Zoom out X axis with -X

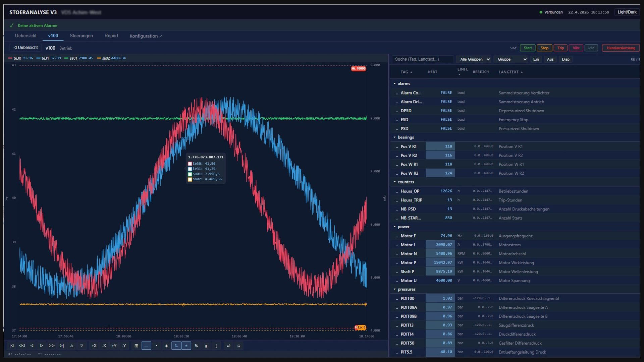(104, 346)
